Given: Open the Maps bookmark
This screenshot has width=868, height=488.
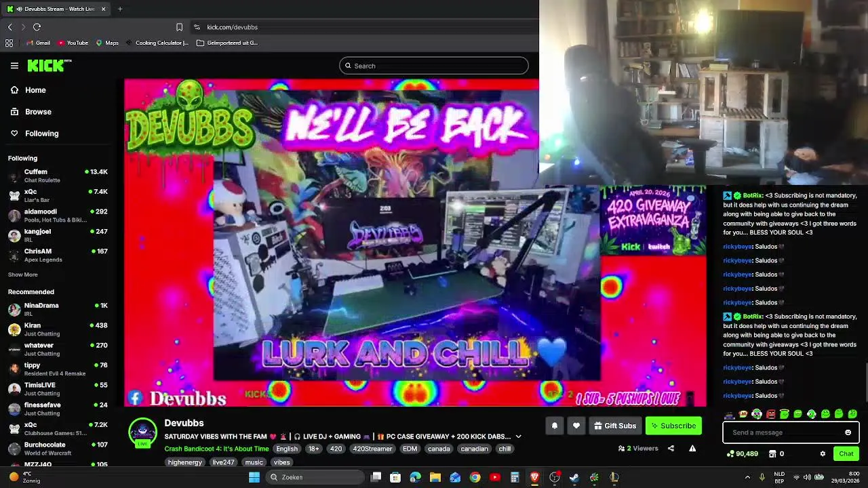Looking at the screenshot, I should [107, 43].
